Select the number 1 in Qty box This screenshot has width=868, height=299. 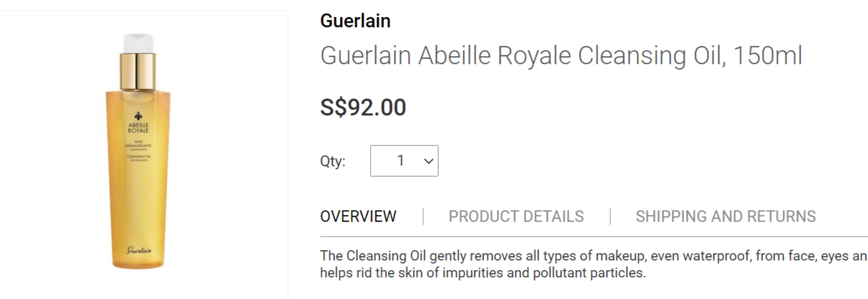click(x=400, y=161)
